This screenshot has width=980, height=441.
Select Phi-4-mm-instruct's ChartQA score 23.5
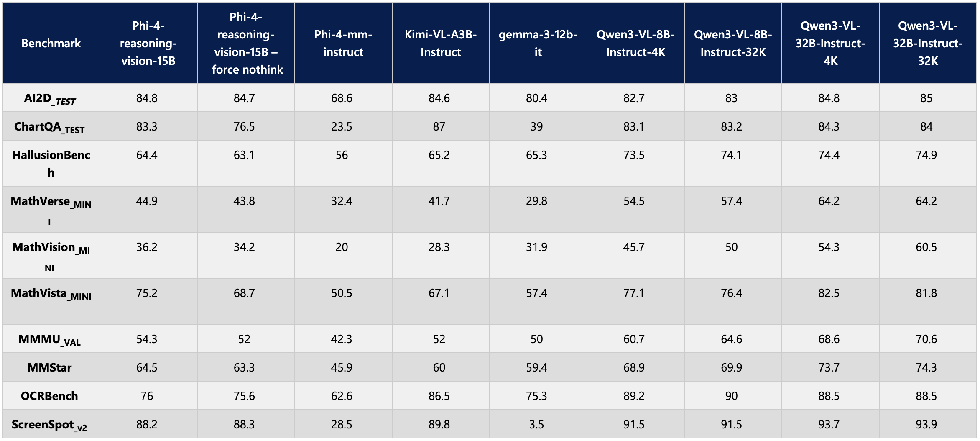tap(342, 126)
